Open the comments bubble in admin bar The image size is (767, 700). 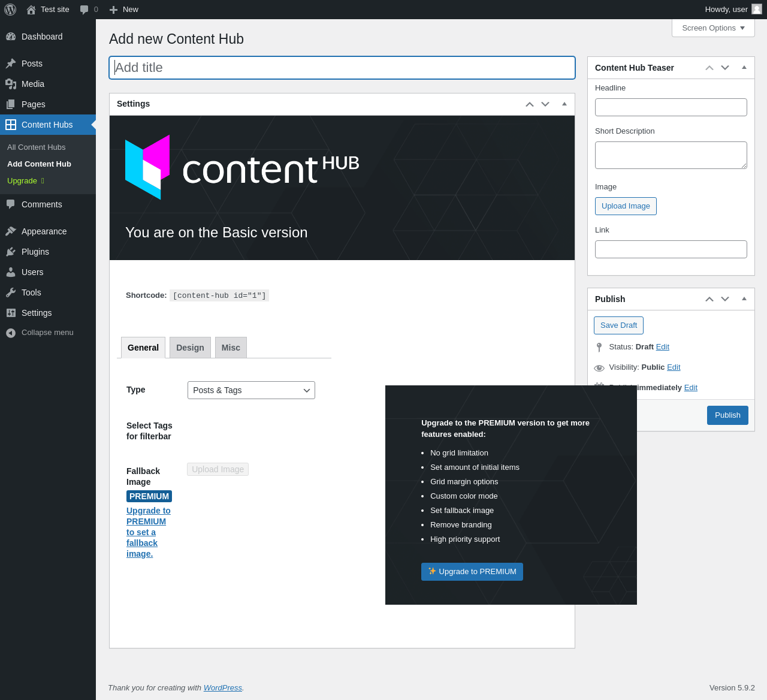click(84, 10)
